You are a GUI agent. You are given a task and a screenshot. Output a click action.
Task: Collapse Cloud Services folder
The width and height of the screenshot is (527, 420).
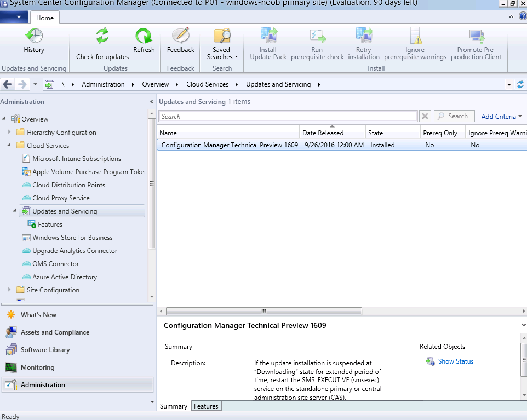9,145
